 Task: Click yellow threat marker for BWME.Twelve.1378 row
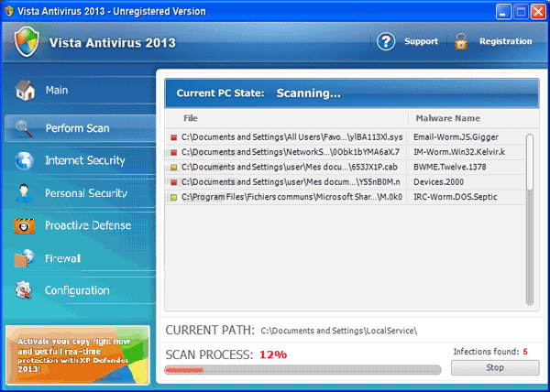pos(173,168)
